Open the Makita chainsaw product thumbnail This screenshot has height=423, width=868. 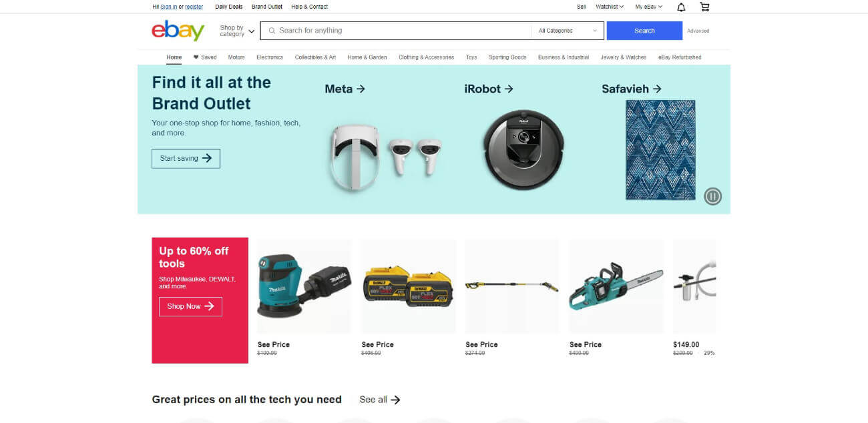pyautogui.click(x=616, y=286)
